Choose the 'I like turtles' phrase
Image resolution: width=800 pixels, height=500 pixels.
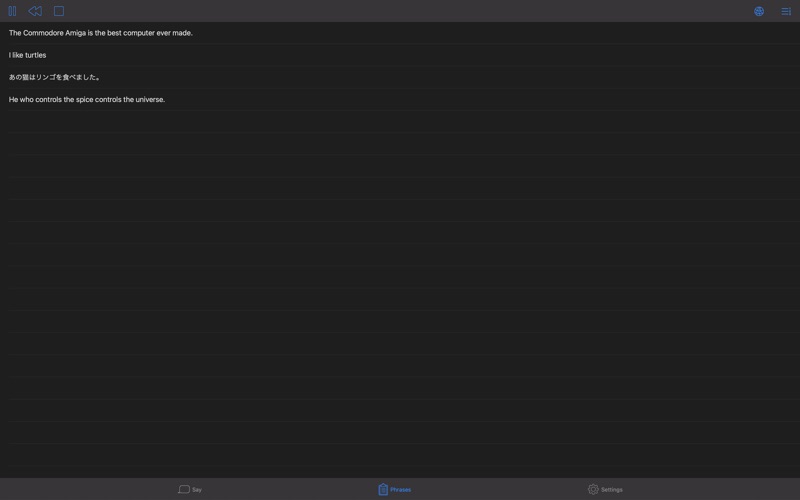point(400,55)
